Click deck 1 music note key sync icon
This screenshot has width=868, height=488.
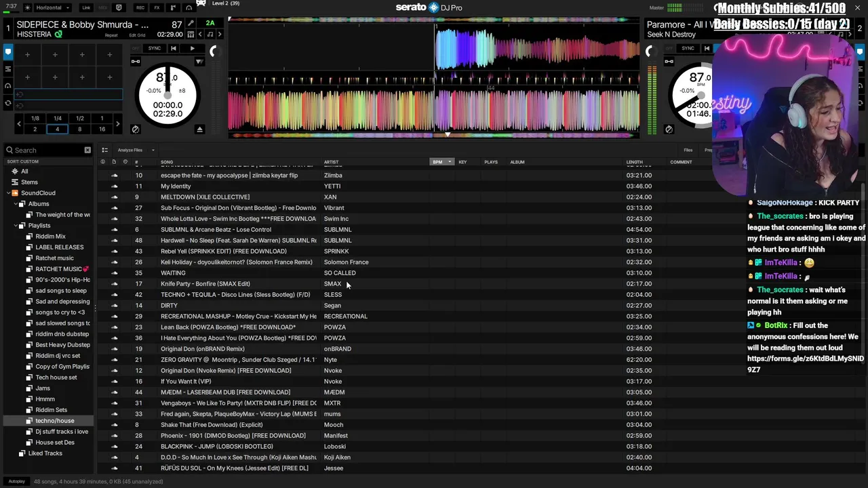pos(210,35)
